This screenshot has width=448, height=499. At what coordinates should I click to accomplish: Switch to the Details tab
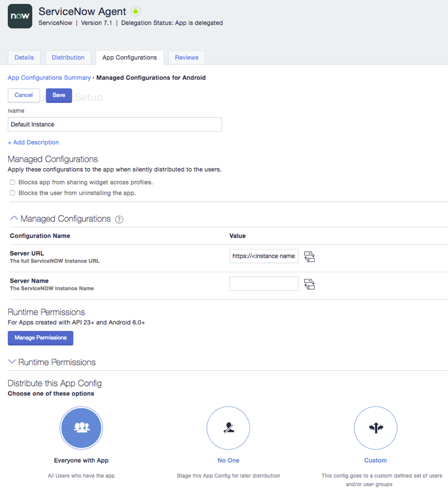[24, 58]
